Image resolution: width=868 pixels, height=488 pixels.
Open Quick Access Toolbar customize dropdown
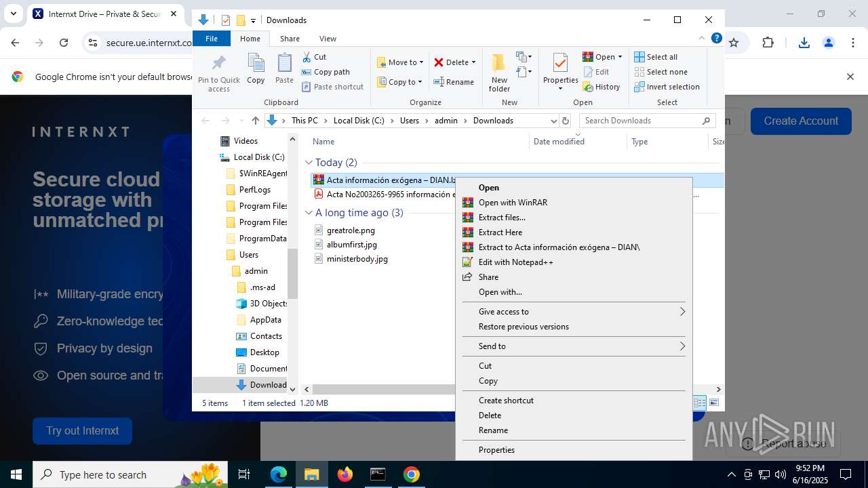(253, 20)
